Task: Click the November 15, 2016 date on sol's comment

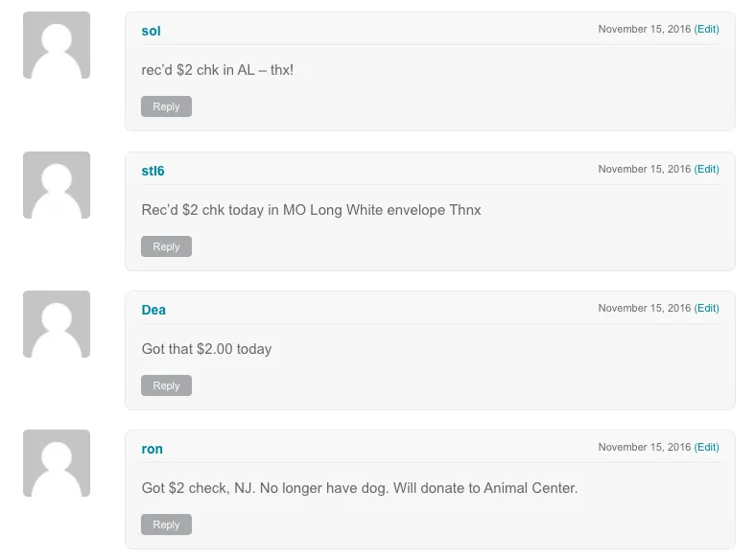Action: click(x=644, y=29)
